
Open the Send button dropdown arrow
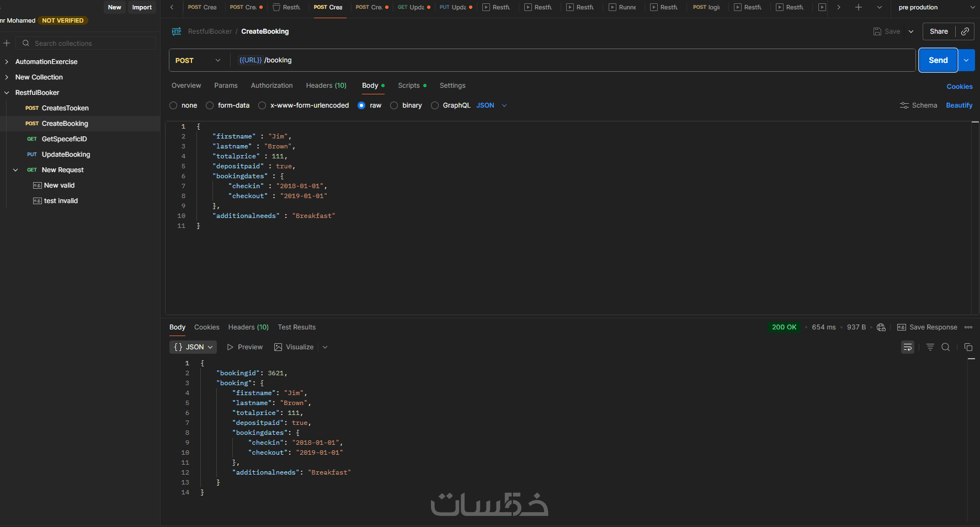966,60
